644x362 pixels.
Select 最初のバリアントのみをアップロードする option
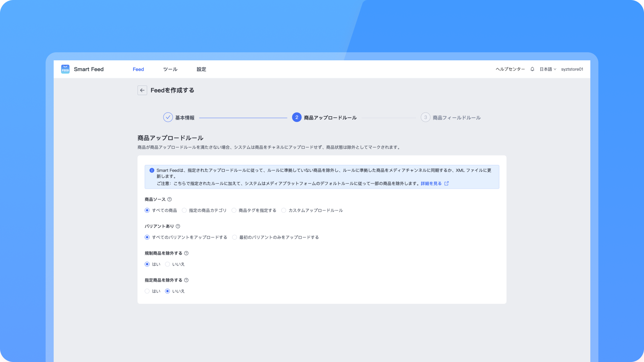(x=235, y=237)
